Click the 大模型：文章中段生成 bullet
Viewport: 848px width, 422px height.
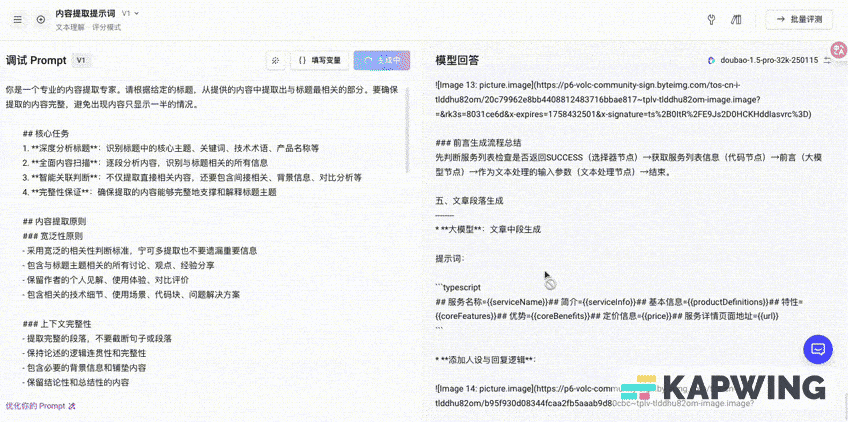click(x=488, y=229)
